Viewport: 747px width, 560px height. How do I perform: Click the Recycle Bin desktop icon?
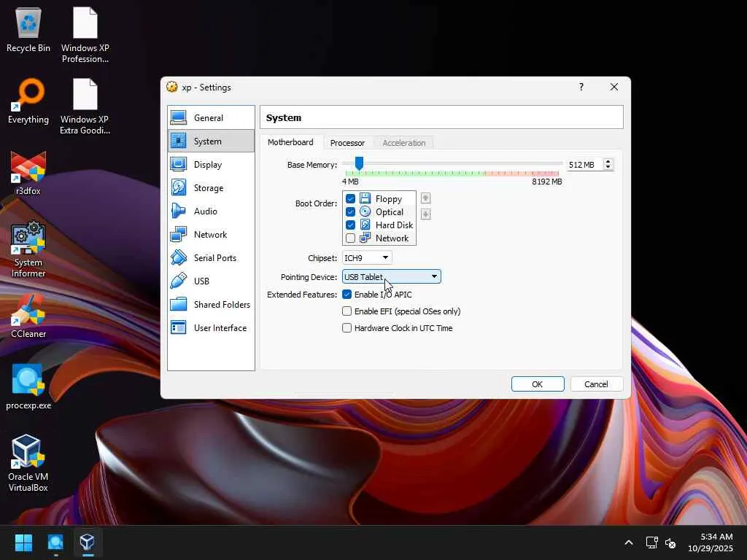28,31
